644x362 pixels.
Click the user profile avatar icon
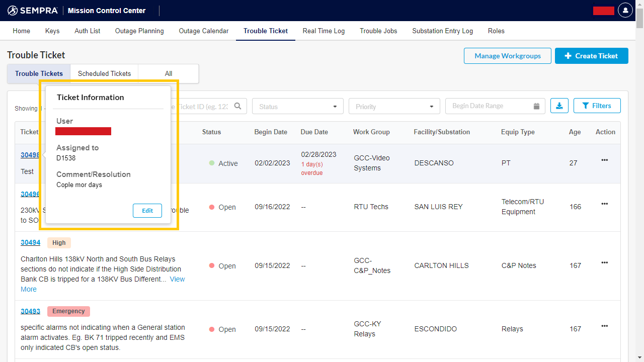(x=625, y=10)
